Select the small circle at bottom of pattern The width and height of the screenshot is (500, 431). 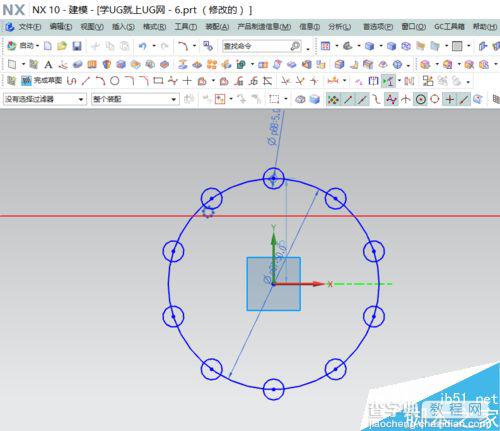click(274, 389)
